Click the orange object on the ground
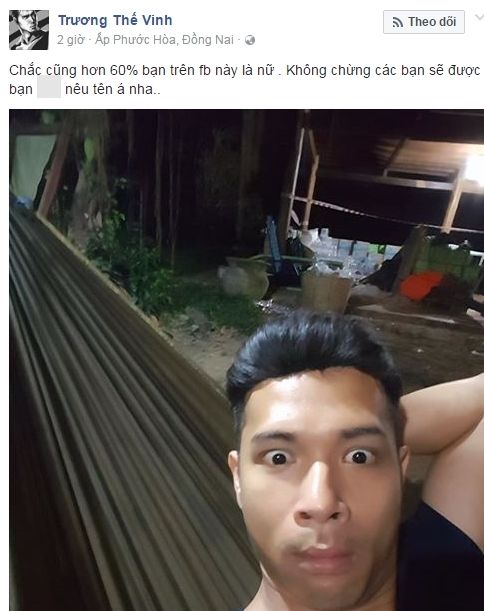 point(421,286)
